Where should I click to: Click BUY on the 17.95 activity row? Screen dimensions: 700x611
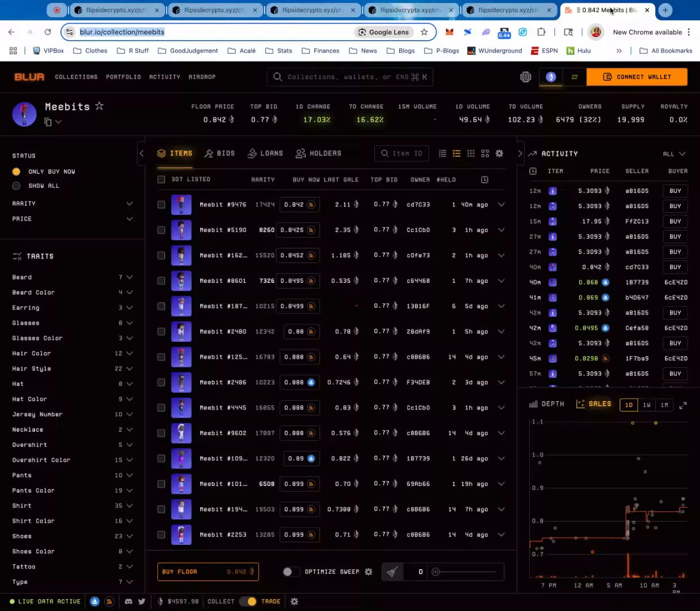tap(675, 221)
